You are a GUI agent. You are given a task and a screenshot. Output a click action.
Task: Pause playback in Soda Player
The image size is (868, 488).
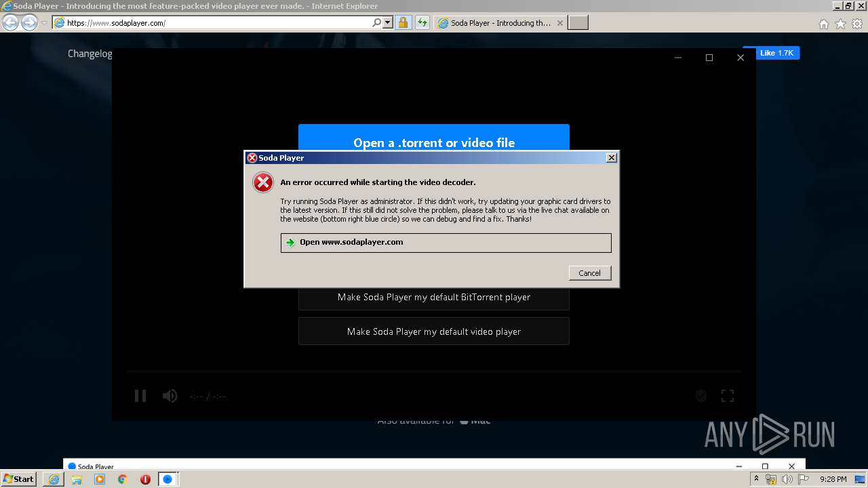click(140, 396)
